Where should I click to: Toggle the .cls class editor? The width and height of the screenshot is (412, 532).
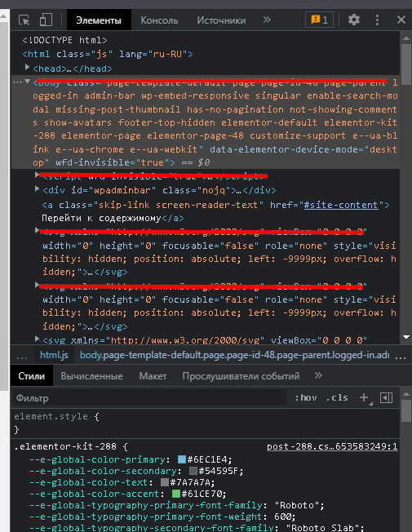pos(337,397)
